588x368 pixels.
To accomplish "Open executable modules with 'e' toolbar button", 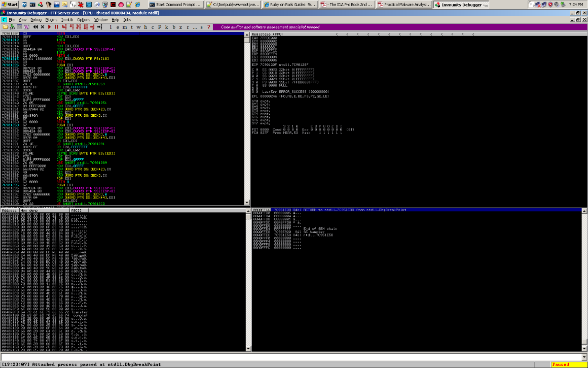I will [x=118, y=27].
